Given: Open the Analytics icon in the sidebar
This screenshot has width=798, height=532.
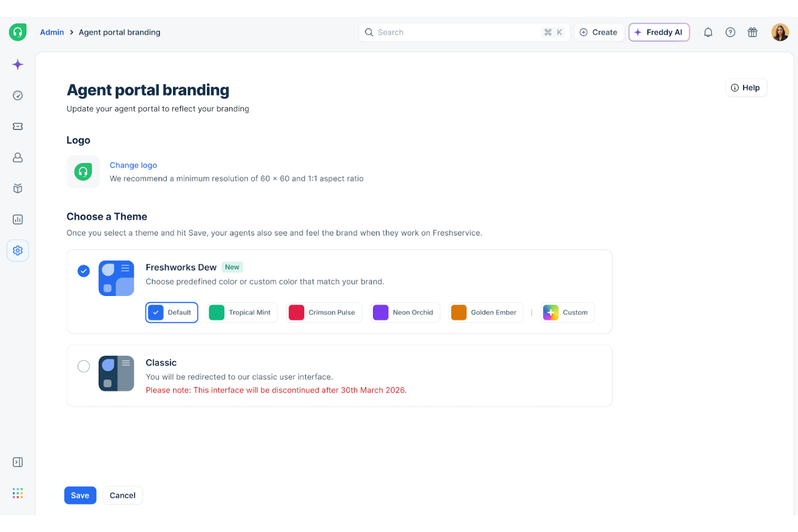Looking at the screenshot, I should pos(18,219).
